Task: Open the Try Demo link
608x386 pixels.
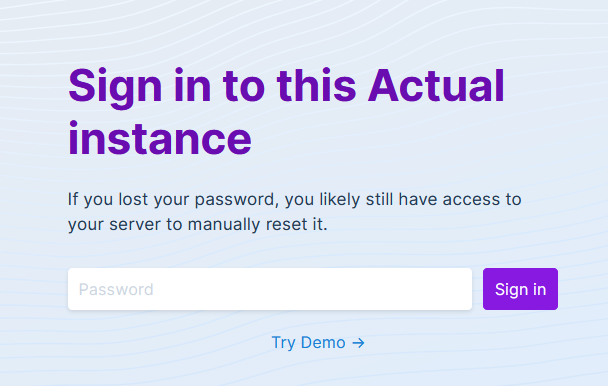Action: 318,343
